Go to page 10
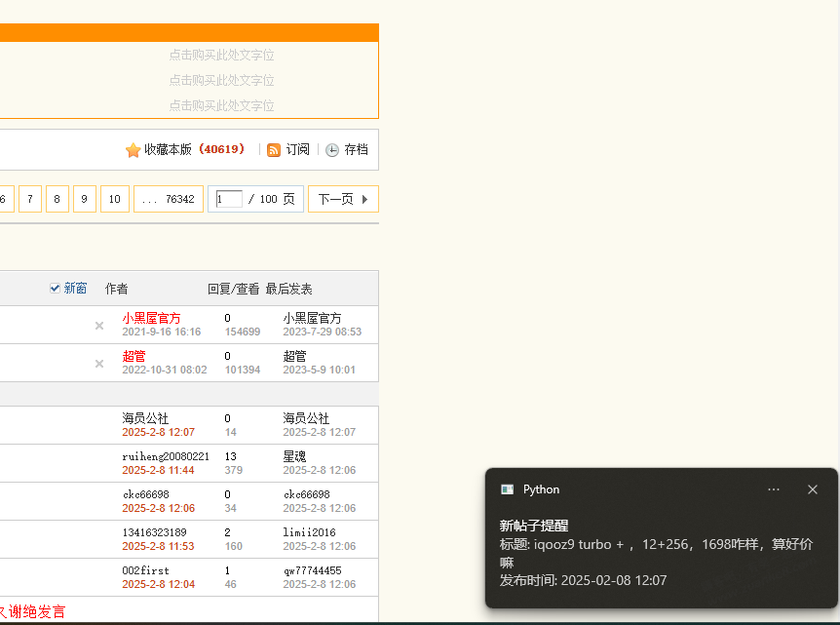The image size is (840, 625). point(115,199)
